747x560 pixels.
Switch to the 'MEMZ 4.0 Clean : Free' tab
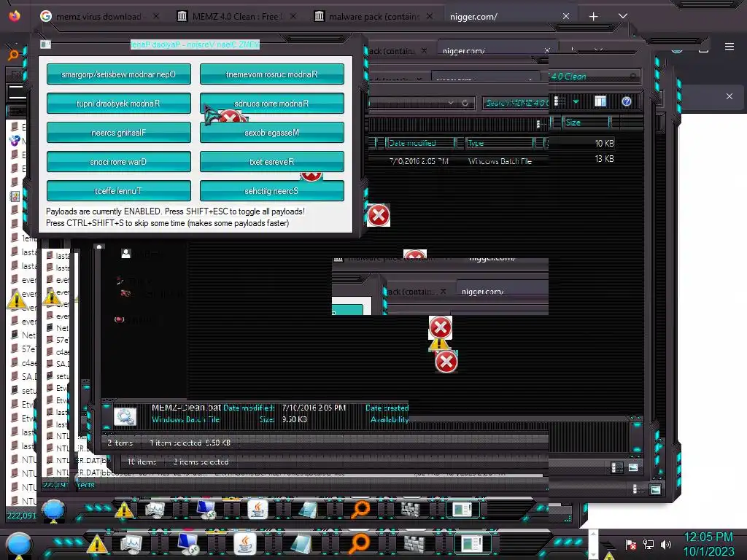coord(237,17)
